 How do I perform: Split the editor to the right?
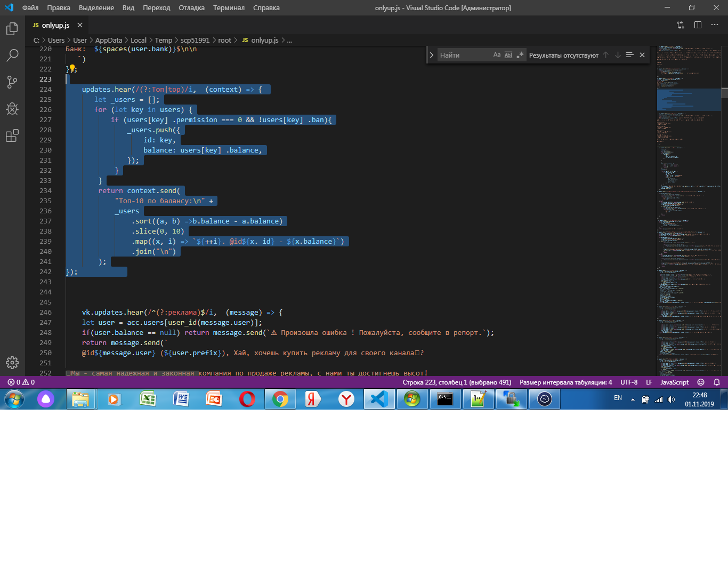698,25
